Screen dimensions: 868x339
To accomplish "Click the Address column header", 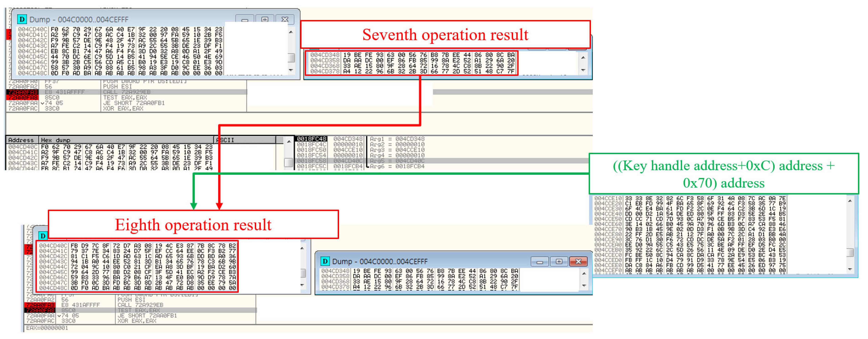I will tap(22, 140).
